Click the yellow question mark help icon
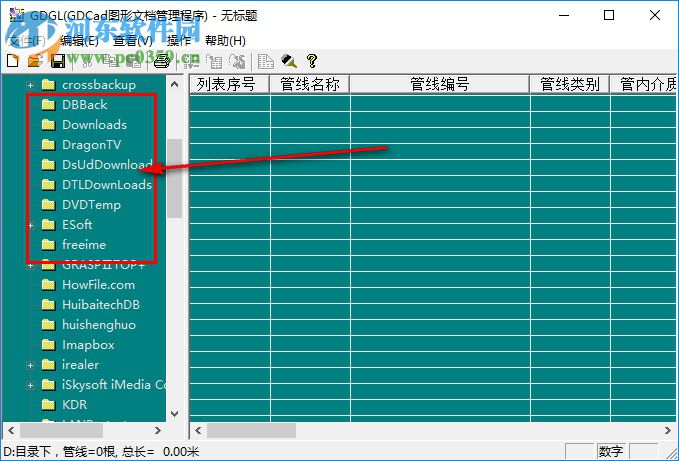 point(311,61)
